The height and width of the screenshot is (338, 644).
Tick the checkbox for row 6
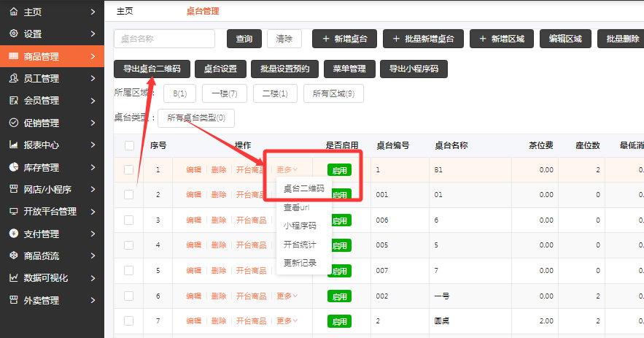click(x=129, y=296)
